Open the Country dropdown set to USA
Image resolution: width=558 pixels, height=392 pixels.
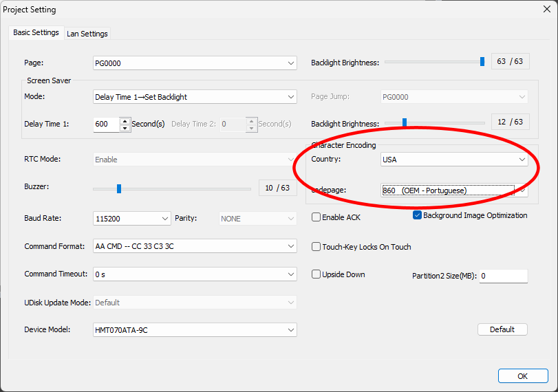click(x=454, y=160)
